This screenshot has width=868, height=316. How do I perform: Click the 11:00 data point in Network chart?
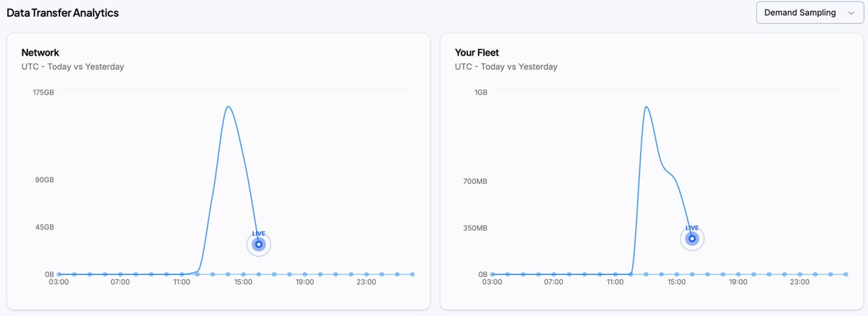(x=182, y=274)
